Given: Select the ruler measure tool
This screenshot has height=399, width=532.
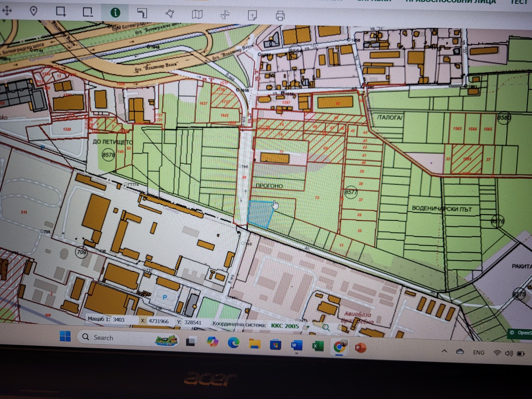Looking at the screenshot, I should [142, 13].
